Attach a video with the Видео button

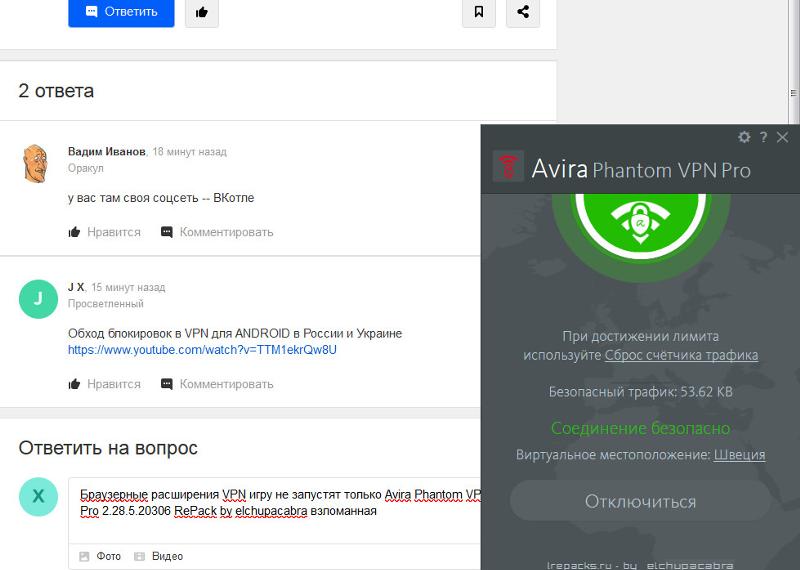click(x=158, y=556)
